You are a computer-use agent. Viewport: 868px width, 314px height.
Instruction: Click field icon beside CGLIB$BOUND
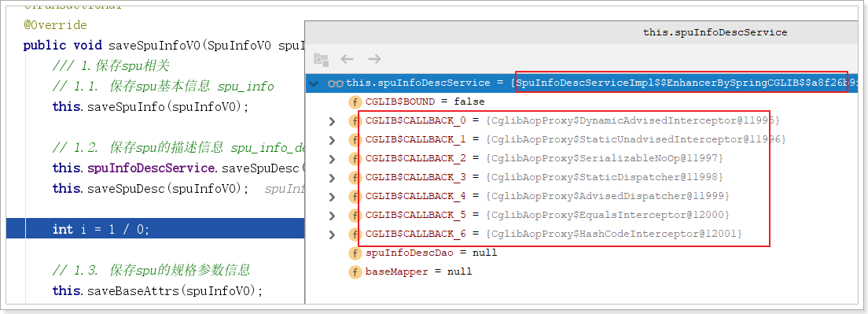[355, 102]
